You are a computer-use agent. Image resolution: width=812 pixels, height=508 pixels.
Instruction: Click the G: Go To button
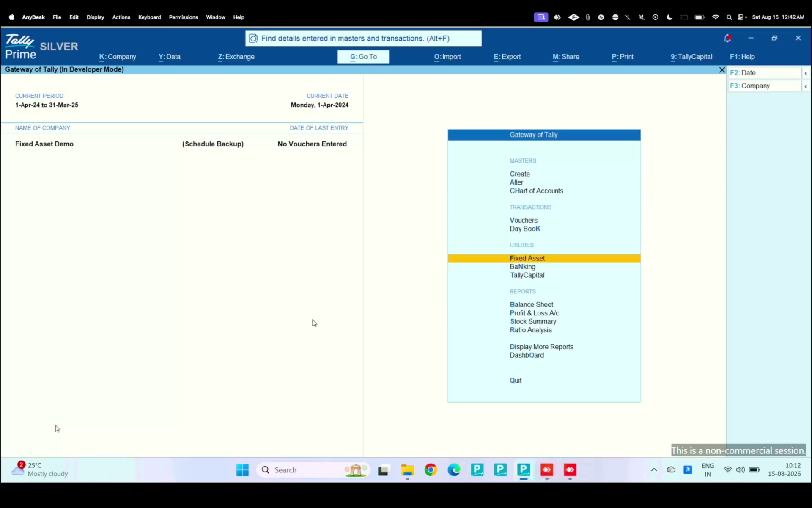tap(363, 57)
